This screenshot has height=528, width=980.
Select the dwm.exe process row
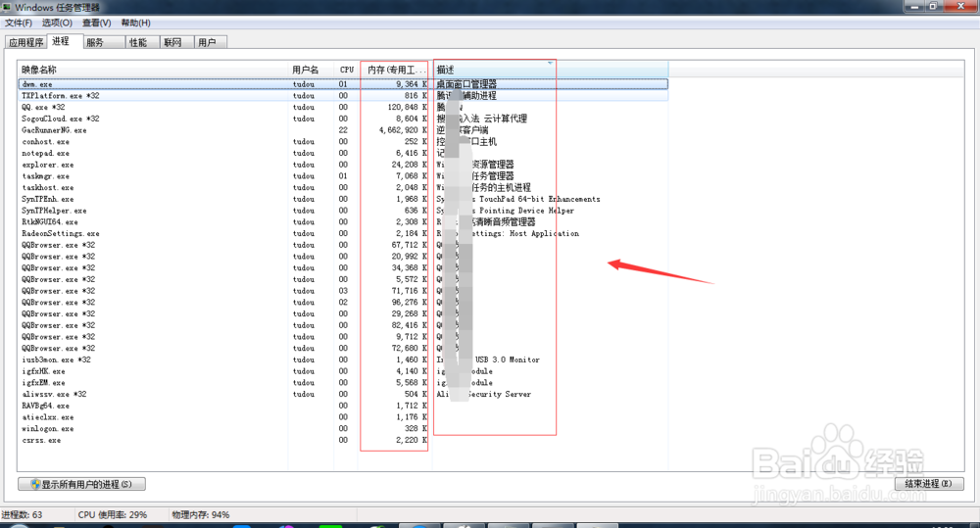point(343,83)
